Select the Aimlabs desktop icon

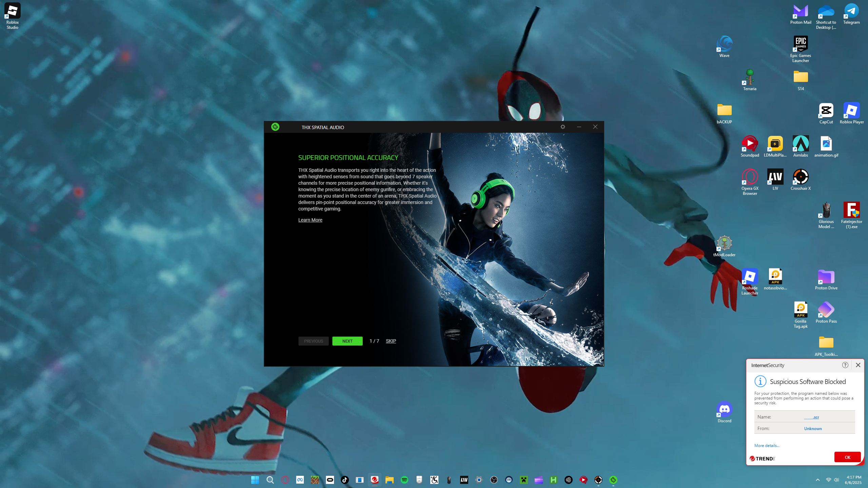801,146
